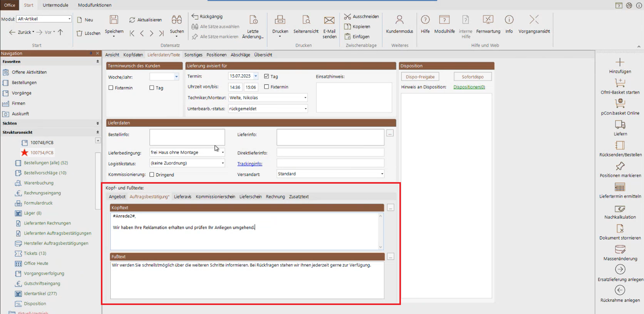This screenshot has width=644, height=314.
Task: Open the Lieferbedingung dropdown
Action: pyautogui.click(x=223, y=153)
